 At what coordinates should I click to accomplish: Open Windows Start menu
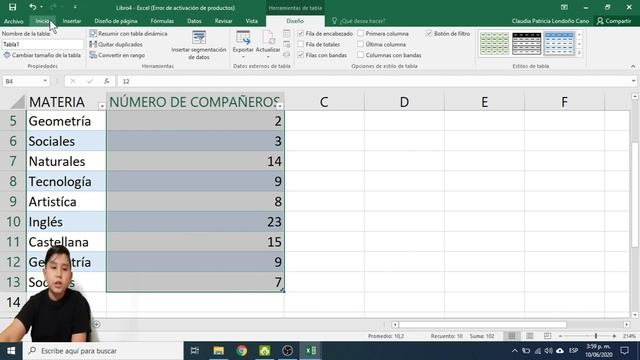click(x=11, y=351)
